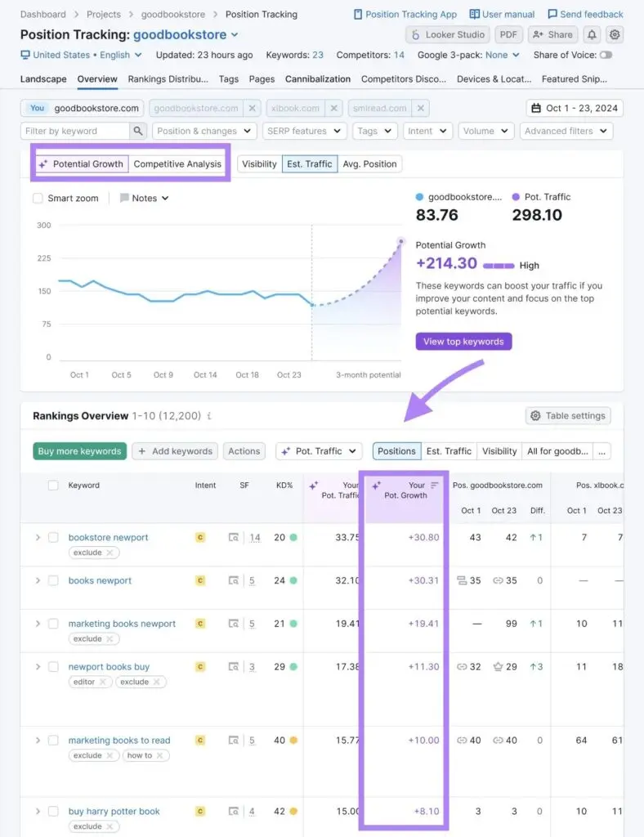
Task: Click the Table settings gear icon
Action: 535,416
